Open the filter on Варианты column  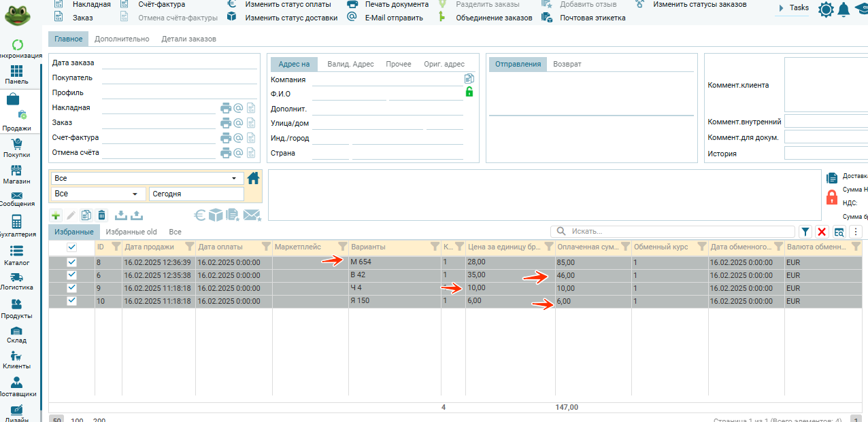(x=434, y=247)
